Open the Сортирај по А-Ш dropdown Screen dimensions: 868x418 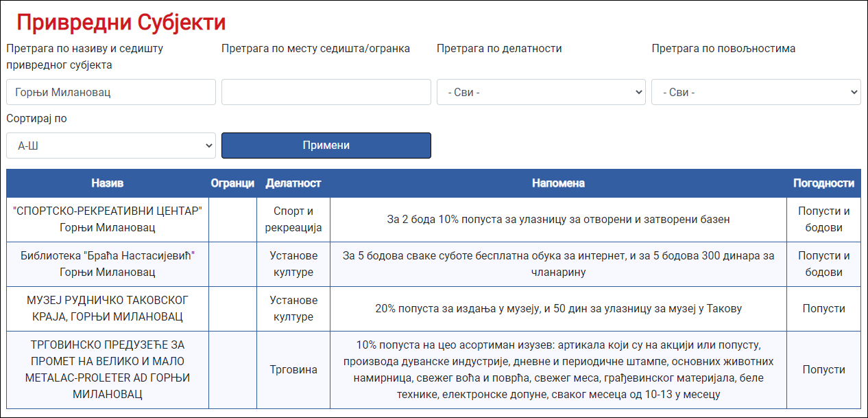(x=111, y=146)
